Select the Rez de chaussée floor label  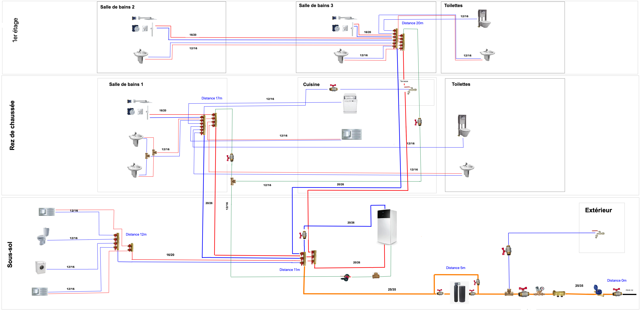pos(12,125)
